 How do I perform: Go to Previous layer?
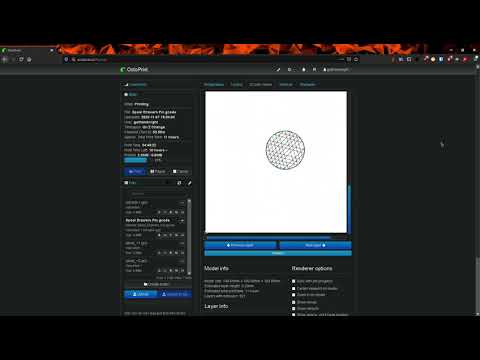240,245
